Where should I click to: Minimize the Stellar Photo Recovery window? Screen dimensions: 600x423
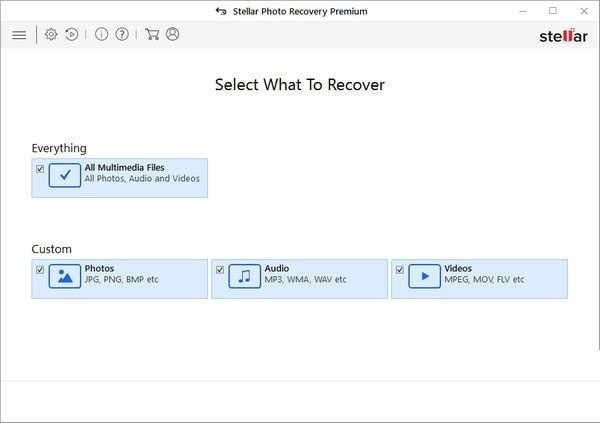(523, 11)
